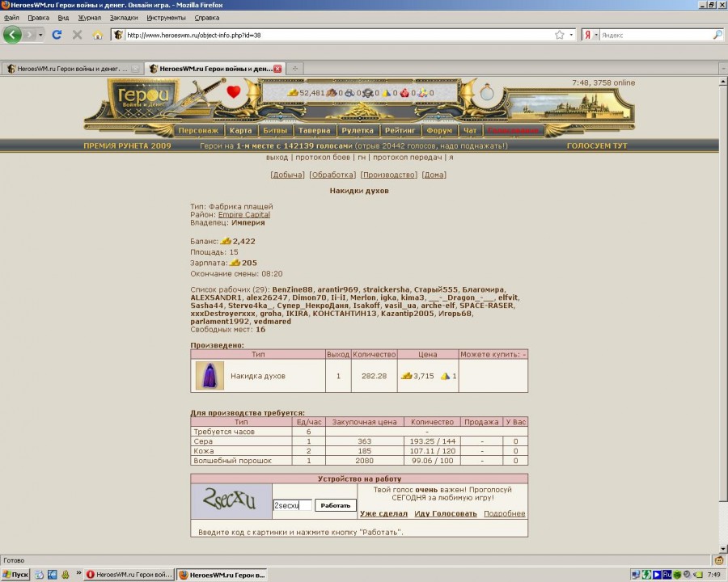Open the Производство category link

click(388, 175)
